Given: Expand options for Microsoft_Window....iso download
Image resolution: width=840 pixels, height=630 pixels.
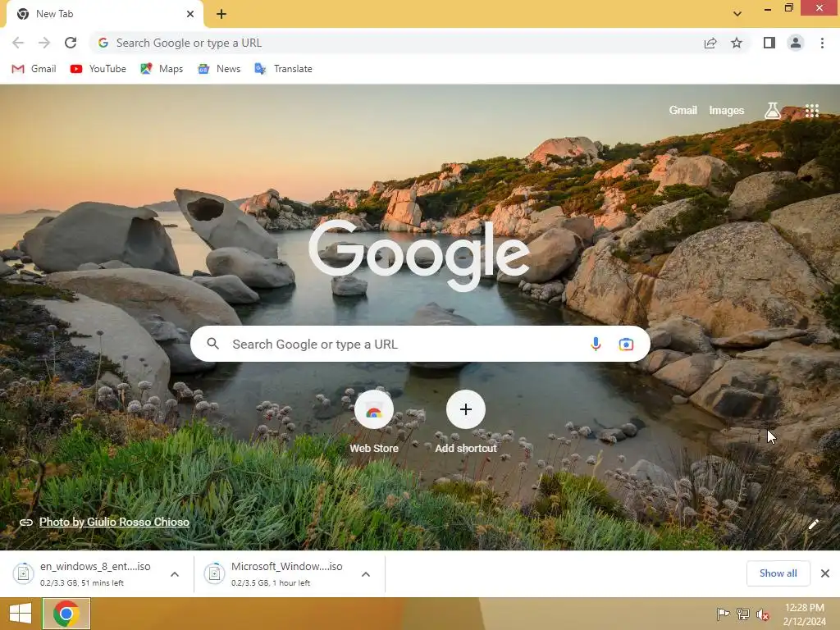Looking at the screenshot, I should point(366,574).
